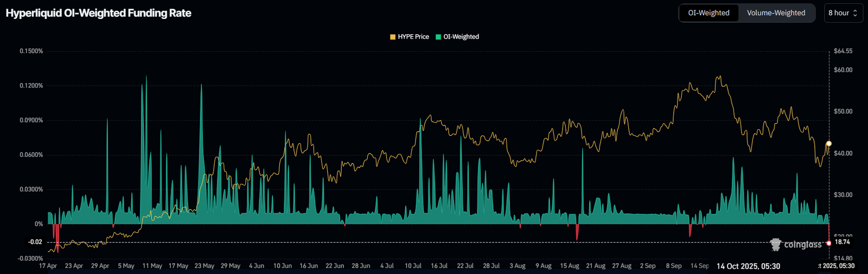Image resolution: width=868 pixels, height=274 pixels.
Task: Click the $14.80 price axis label
Action: [843, 259]
